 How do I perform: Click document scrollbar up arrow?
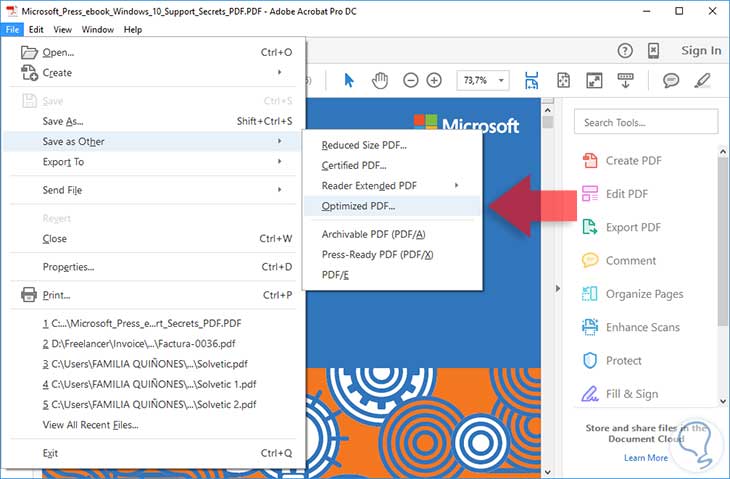click(548, 110)
